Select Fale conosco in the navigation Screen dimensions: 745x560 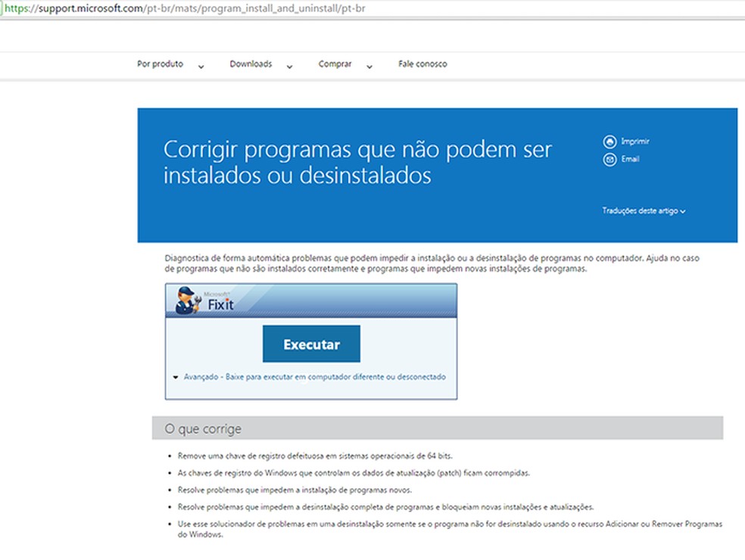[422, 64]
